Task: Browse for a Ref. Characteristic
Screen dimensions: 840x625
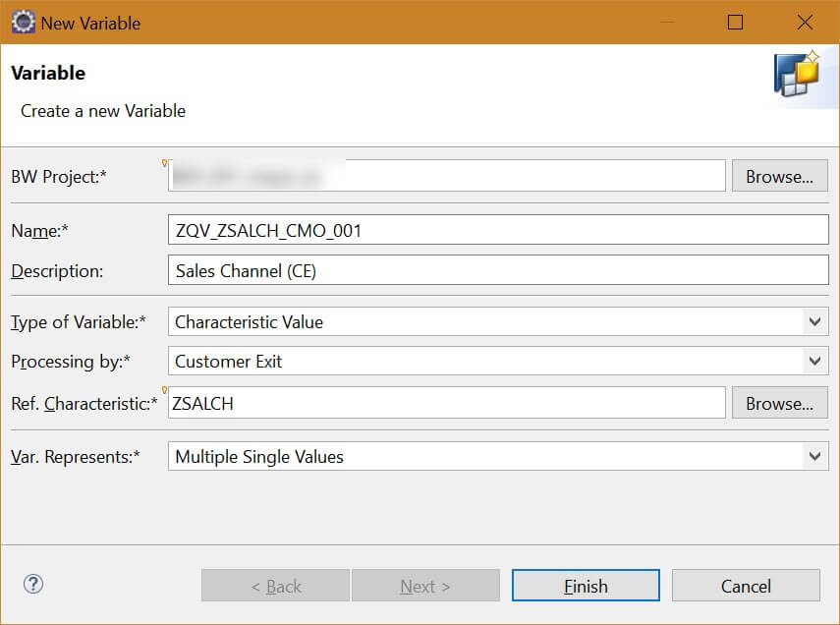Action: tap(779, 402)
